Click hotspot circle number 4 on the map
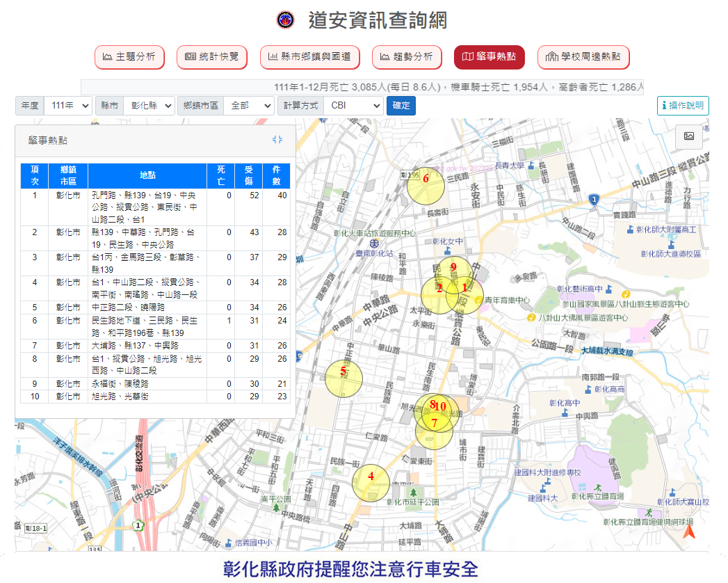The image size is (728, 583). pos(371,482)
